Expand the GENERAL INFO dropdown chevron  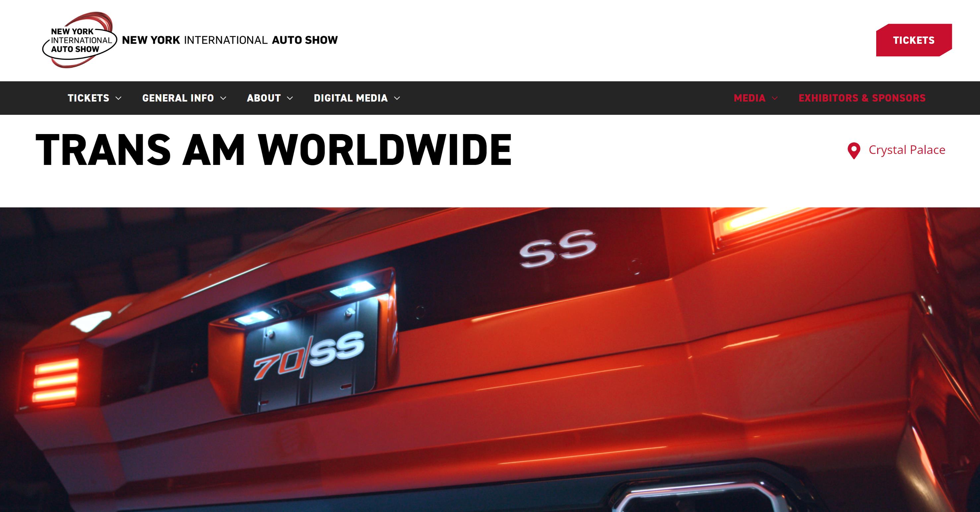tap(224, 98)
